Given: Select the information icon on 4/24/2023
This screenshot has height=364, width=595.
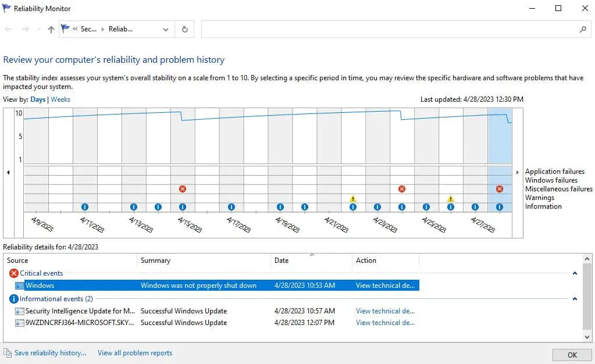Looking at the screenshot, I should pyautogui.click(x=402, y=207).
